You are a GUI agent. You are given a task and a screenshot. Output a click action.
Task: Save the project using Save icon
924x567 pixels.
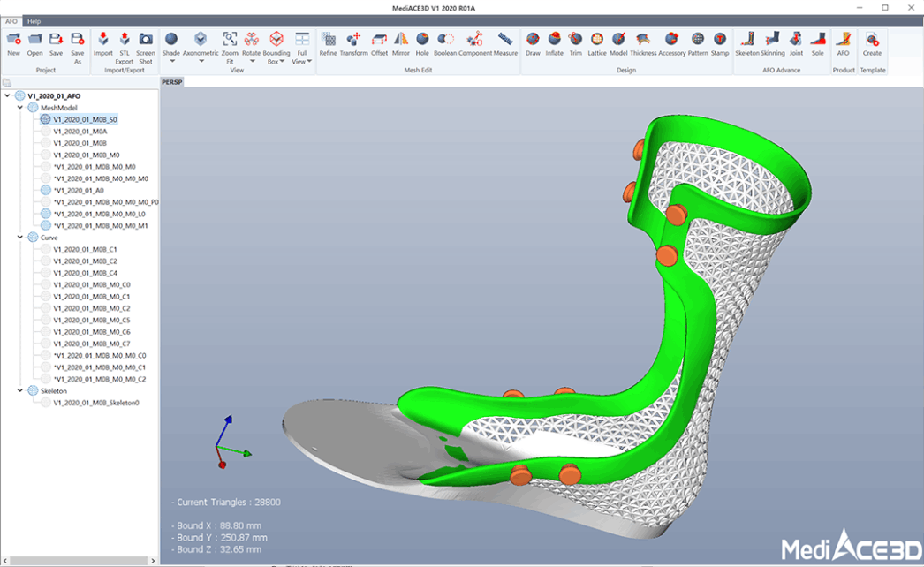(x=56, y=40)
